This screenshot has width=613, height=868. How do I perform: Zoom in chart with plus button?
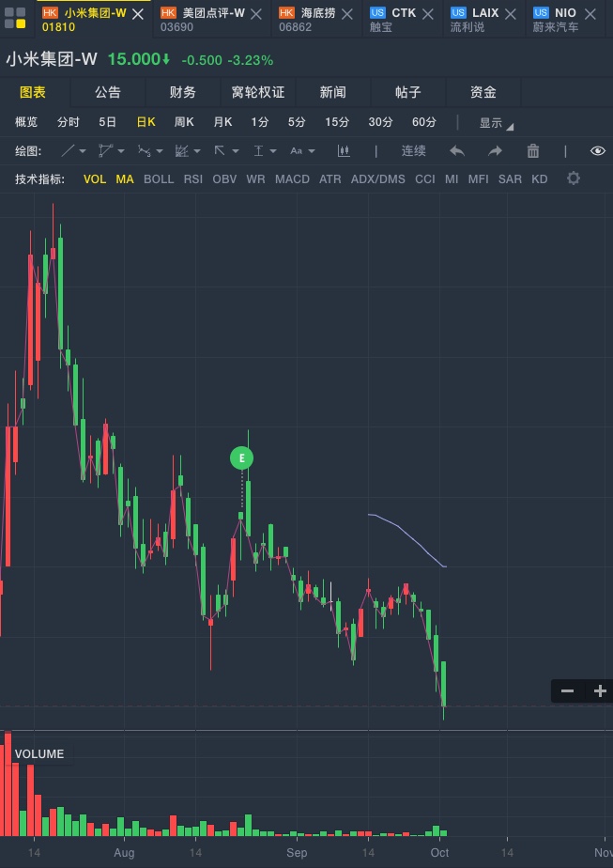pyautogui.click(x=600, y=690)
